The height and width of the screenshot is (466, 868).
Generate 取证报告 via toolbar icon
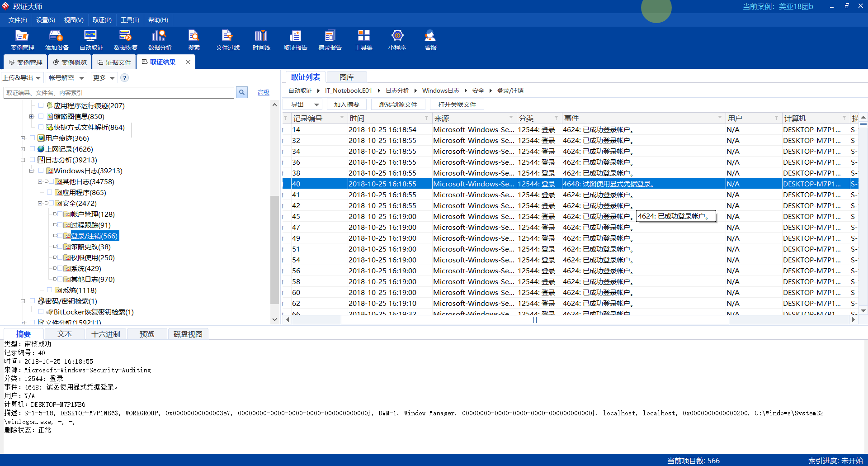(x=295, y=40)
